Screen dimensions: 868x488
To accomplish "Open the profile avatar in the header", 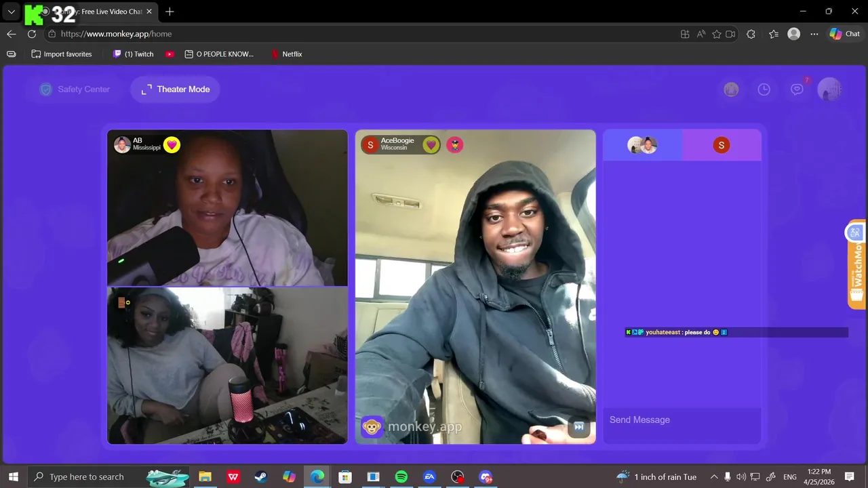I will tap(830, 89).
